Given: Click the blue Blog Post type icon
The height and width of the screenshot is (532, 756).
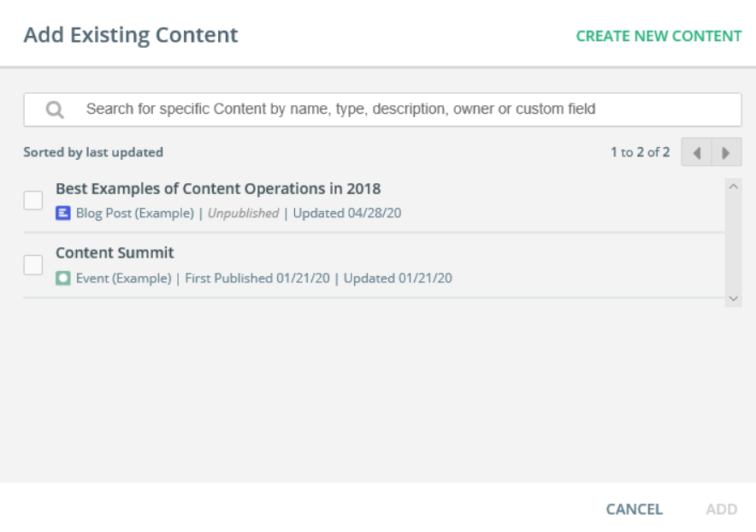Looking at the screenshot, I should tap(62, 213).
